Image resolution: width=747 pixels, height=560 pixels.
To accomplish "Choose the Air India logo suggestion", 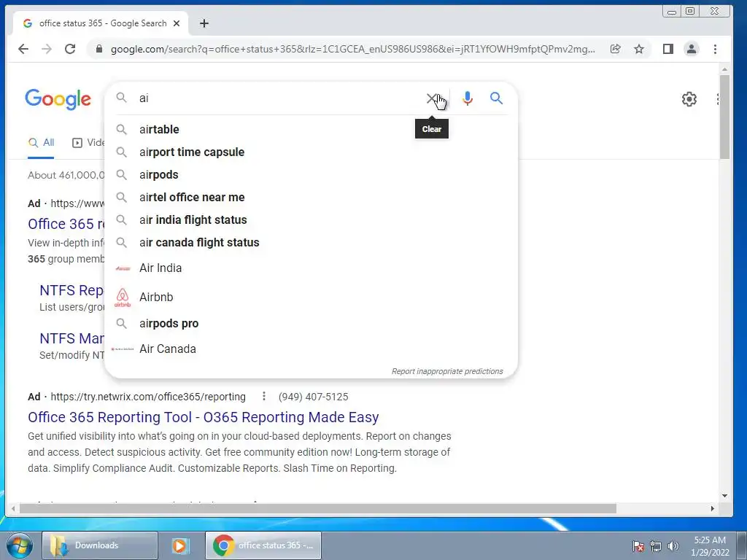I will [311, 268].
